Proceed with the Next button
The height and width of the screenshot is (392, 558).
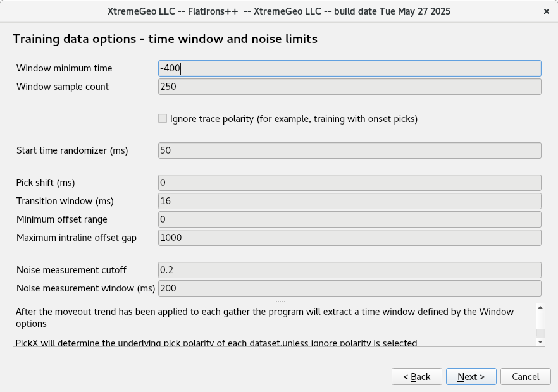click(471, 377)
